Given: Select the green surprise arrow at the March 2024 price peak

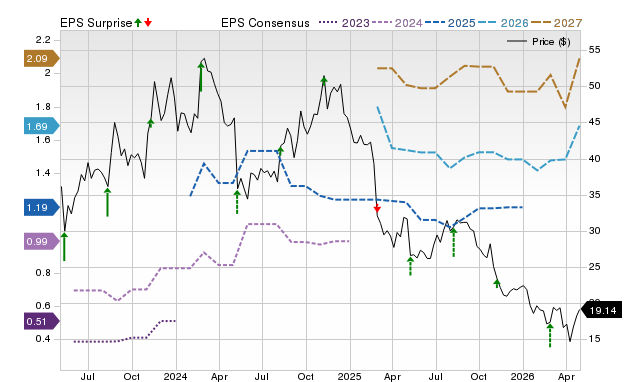Looking at the screenshot, I should 201,76.
